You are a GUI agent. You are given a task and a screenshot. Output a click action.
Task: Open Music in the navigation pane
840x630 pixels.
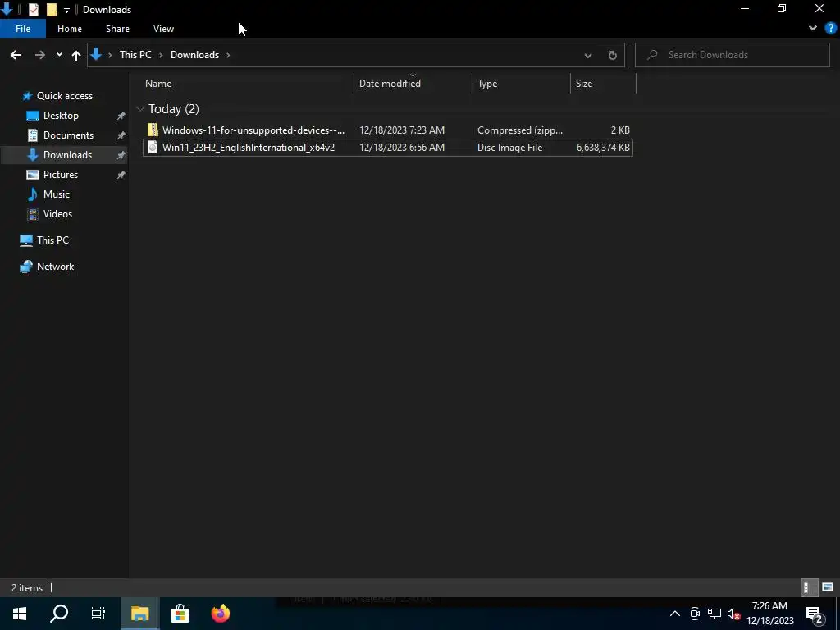pyautogui.click(x=57, y=194)
